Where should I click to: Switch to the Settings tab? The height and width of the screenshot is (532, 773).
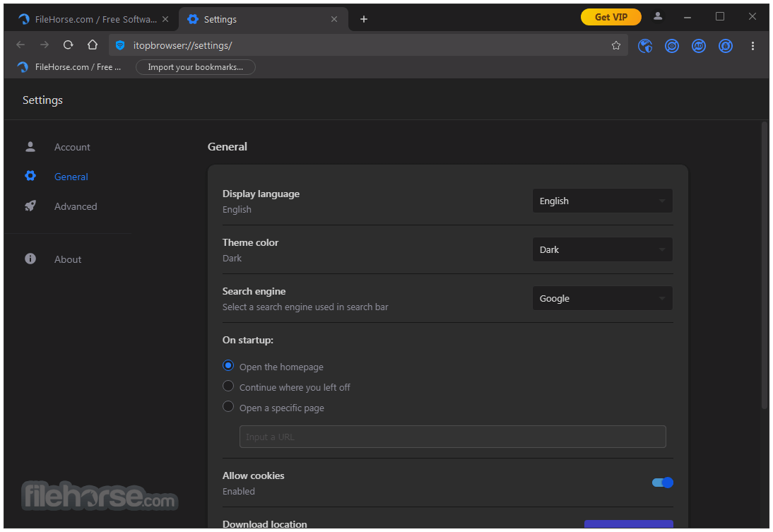tap(264, 19)
